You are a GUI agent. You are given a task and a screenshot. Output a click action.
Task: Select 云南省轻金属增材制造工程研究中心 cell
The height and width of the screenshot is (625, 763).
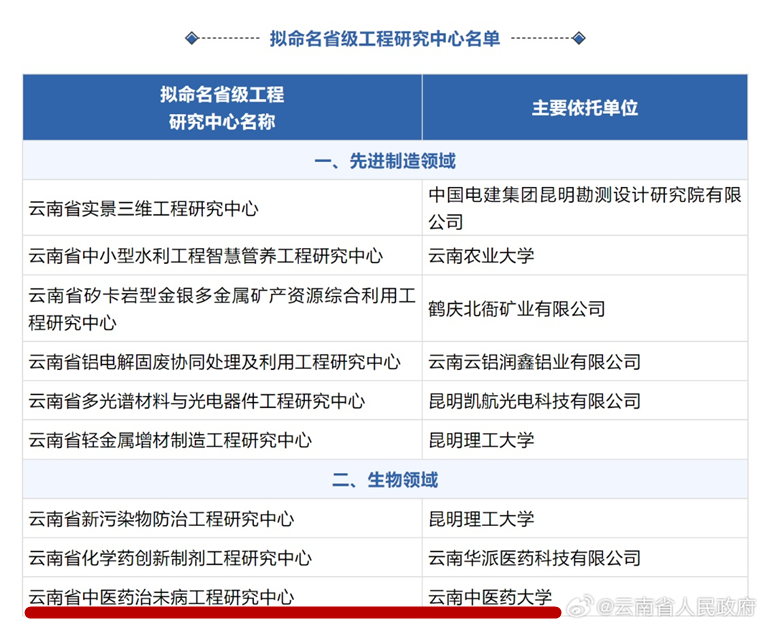tap(222, 440)
